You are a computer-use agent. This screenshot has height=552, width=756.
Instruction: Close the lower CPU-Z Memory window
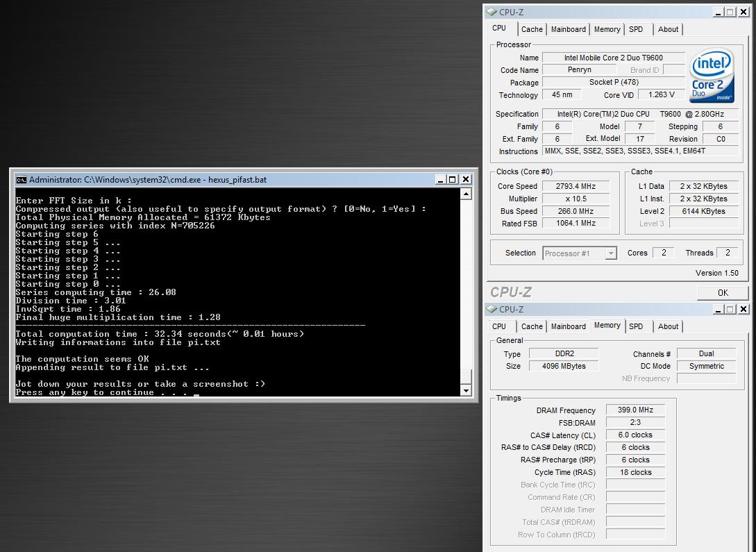[x=744, y=309]
